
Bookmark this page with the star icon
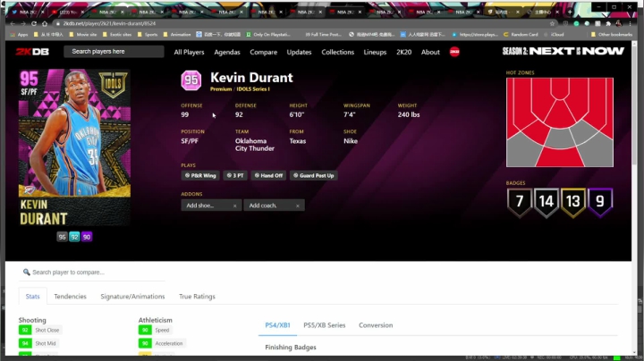tap(552, 24)
